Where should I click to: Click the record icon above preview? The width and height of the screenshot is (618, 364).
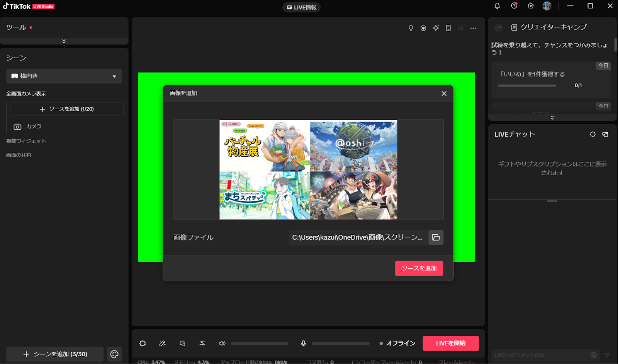pos(423,28)
